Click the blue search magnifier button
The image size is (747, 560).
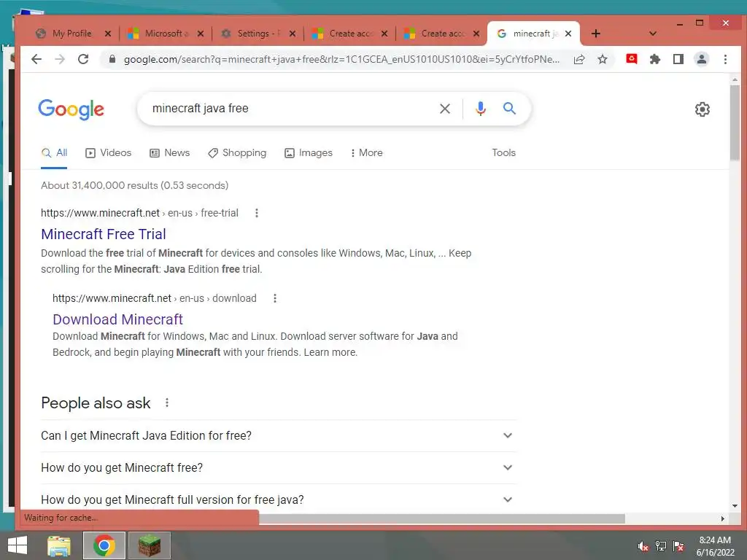coord(509,109)
